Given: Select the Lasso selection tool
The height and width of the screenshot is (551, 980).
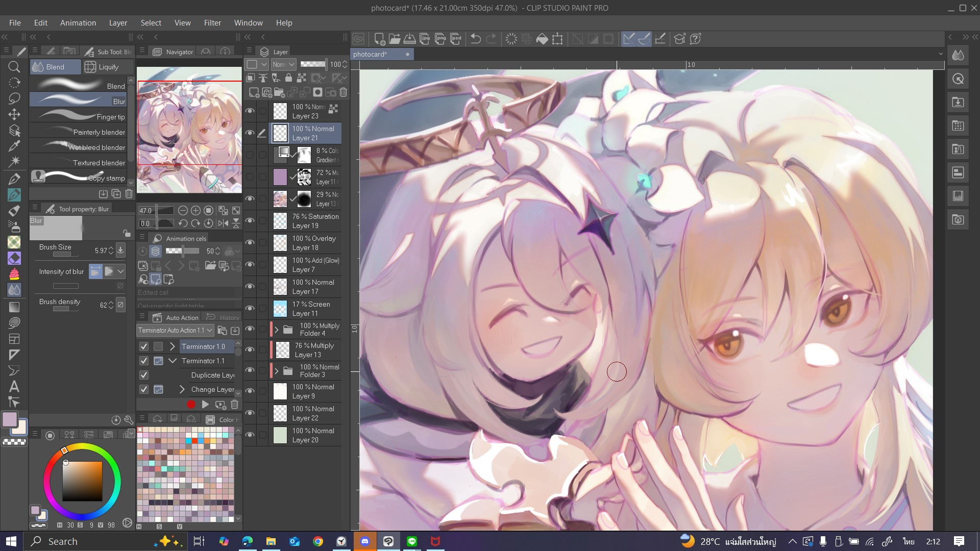Looking at the screenshot, I should (x=14, y=98).
